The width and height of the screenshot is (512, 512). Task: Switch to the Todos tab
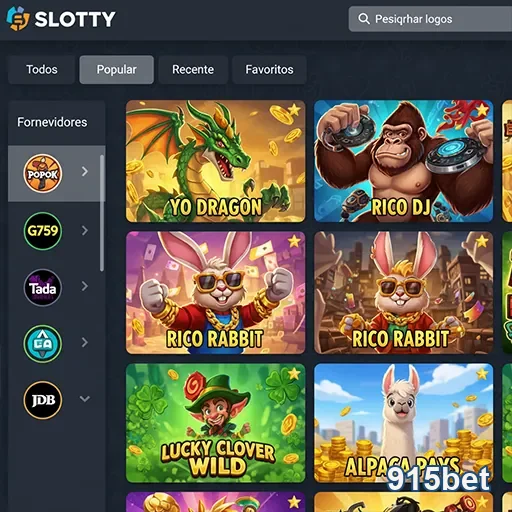(x=42, y=69)
